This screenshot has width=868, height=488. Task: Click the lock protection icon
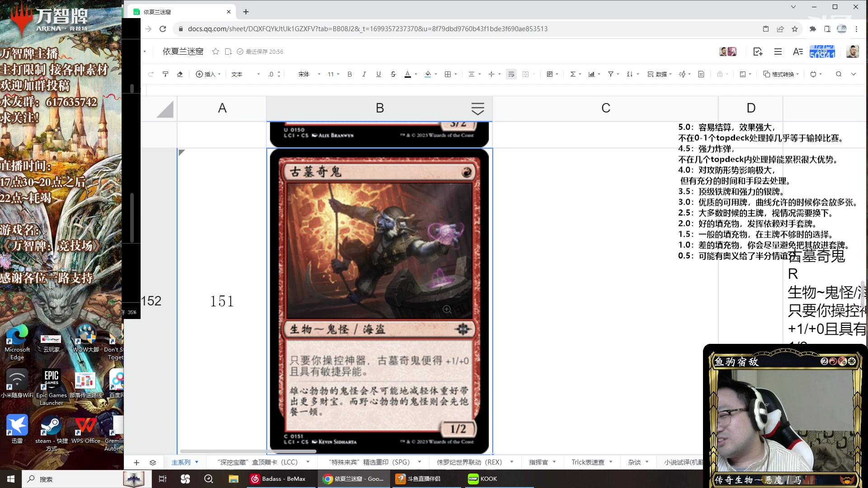pos(720,74)
